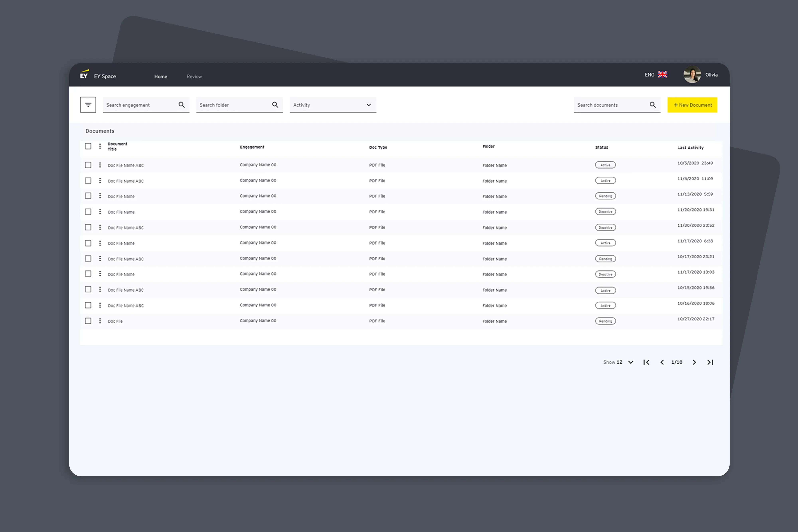Click the New Document button

pos(692,105)
